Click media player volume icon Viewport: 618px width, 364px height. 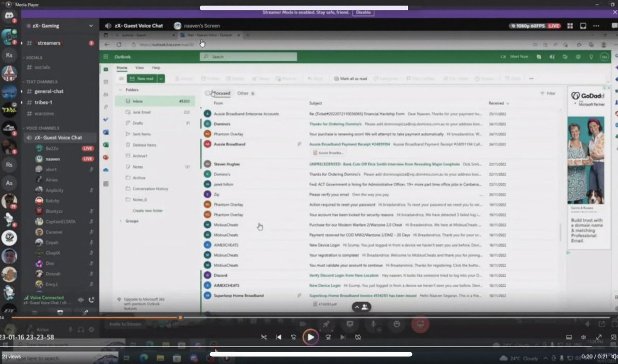tap(583, 337)
